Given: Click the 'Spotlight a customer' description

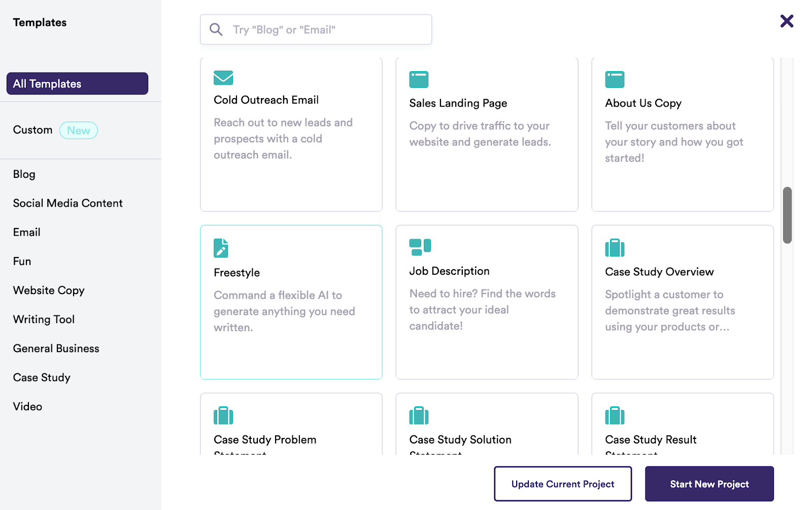Looking at the screenshot, I should [x=670, y=310].
